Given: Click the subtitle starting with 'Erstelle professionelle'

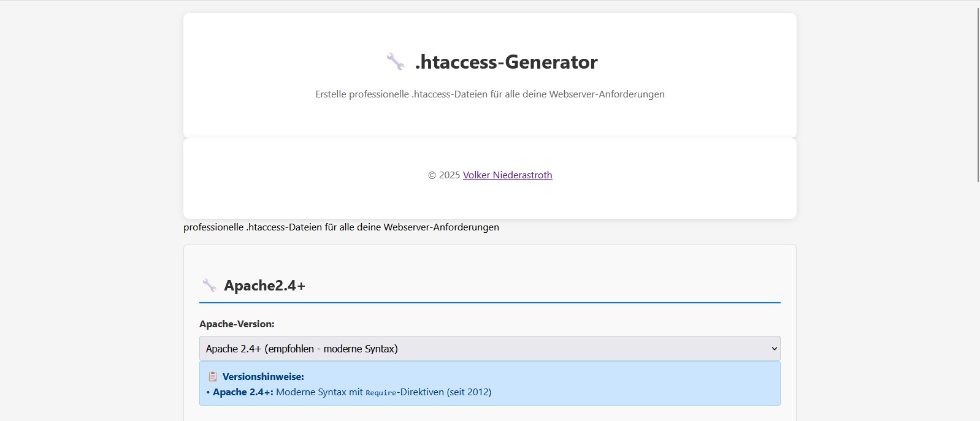Looking at the screenshot, I should 489,94.
